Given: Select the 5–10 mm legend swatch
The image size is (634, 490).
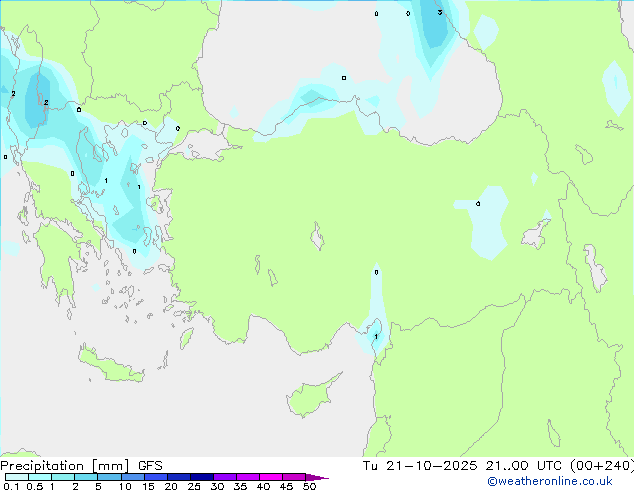Looking at the screenshot, I should (x=109, y=477).
